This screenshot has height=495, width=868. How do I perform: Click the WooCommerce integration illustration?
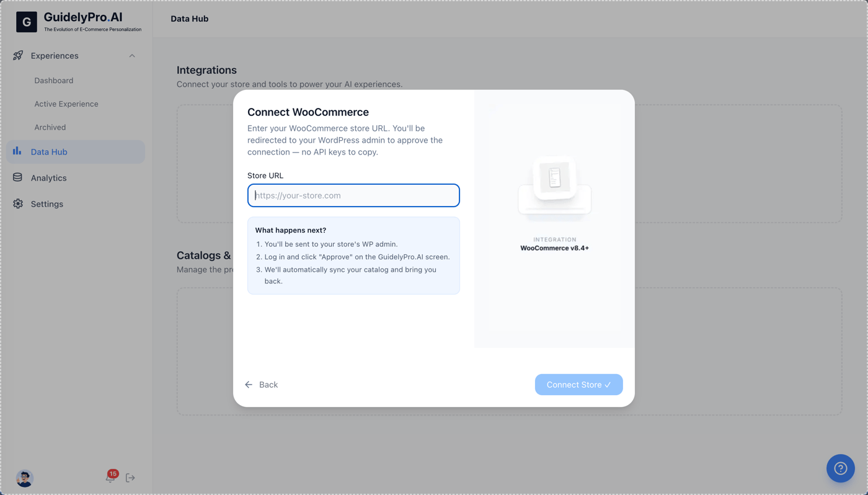(555, 187)
